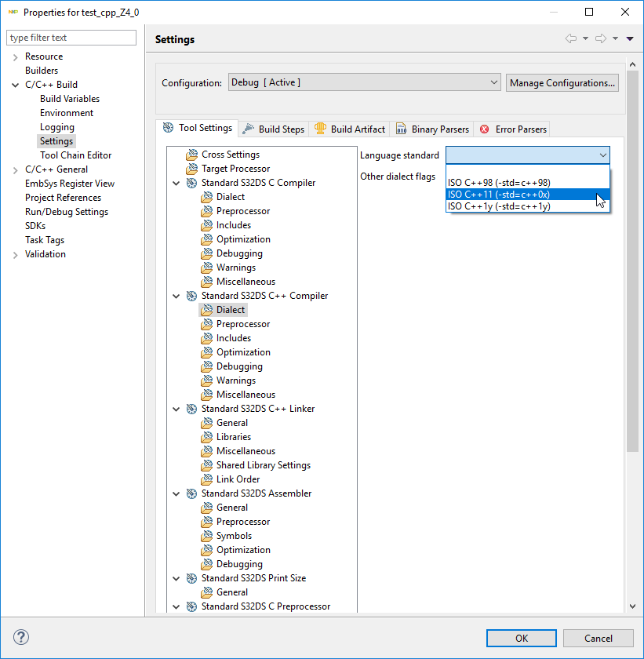644x659 pixels.
Task: Click the Build Steps hammer icon
Action: pyautogui.click(x=249, y=129)
